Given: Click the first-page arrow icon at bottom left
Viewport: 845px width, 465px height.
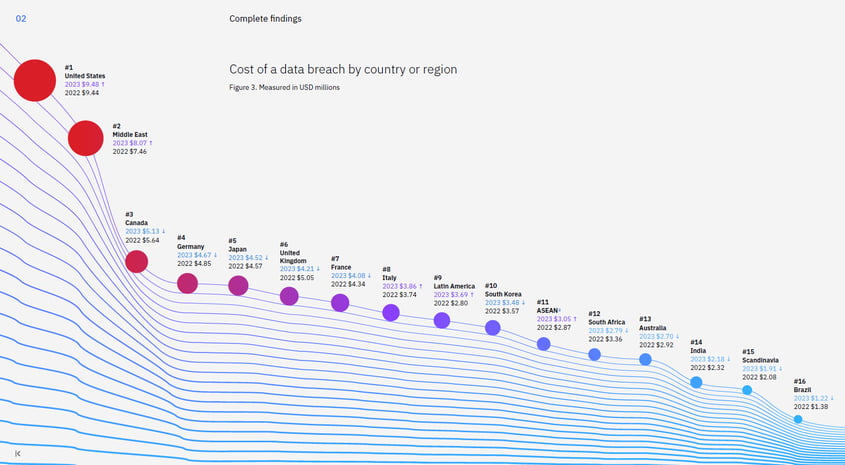Looking at the screenshot, I should click(17, 454).
